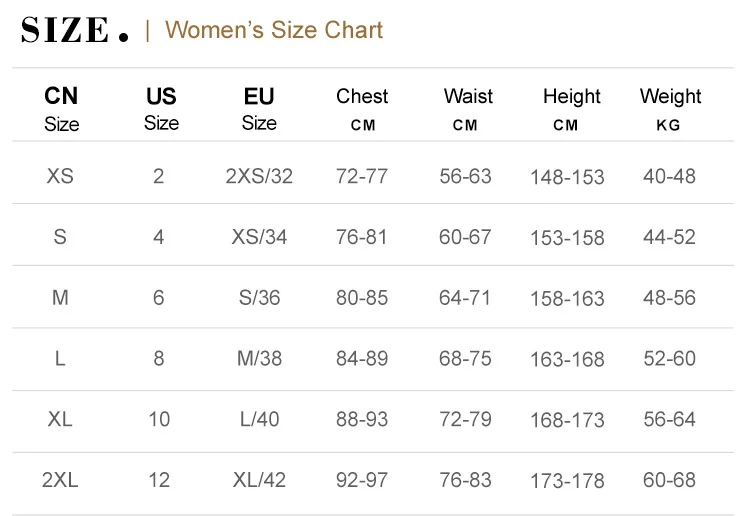Click chest value 76-81
The image size is (750, 516).
[x=362, y=237]
